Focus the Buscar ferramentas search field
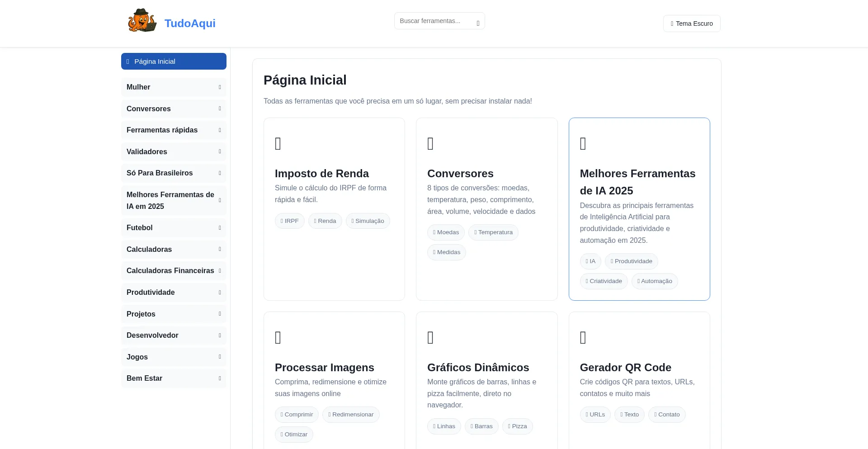 pyautogui.click(x=434, y=21)
